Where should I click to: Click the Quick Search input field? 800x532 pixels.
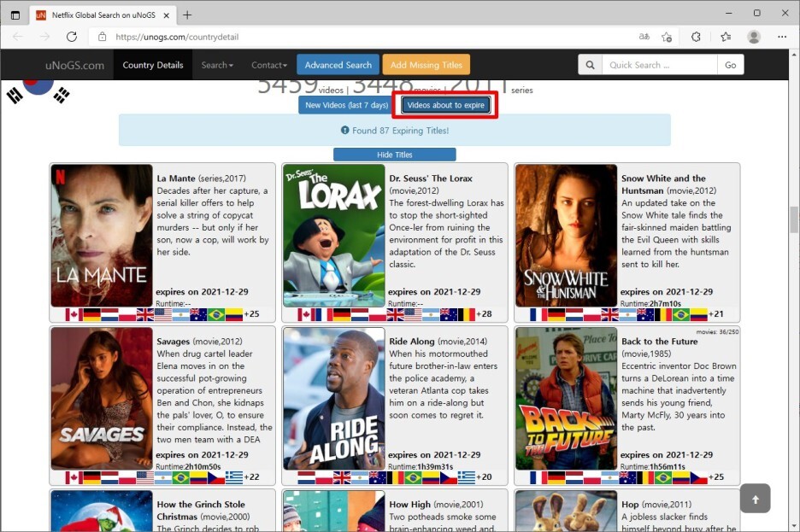point(660,65)
